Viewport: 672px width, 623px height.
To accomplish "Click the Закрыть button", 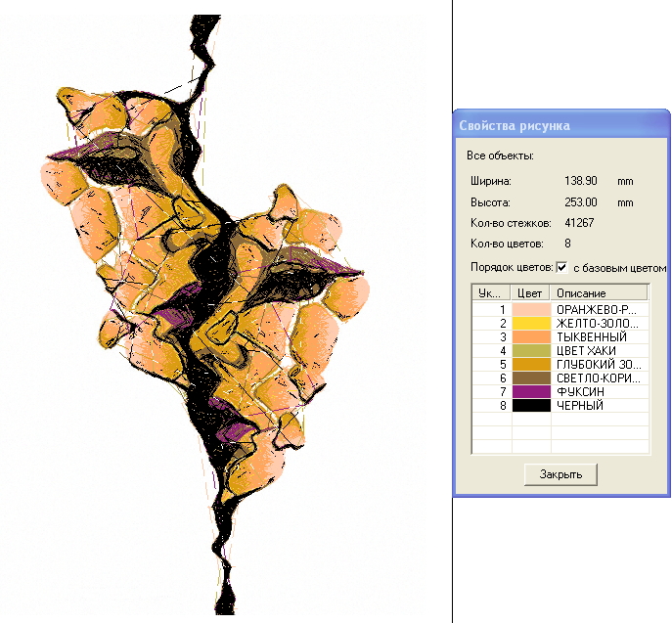I will (560, 474).
